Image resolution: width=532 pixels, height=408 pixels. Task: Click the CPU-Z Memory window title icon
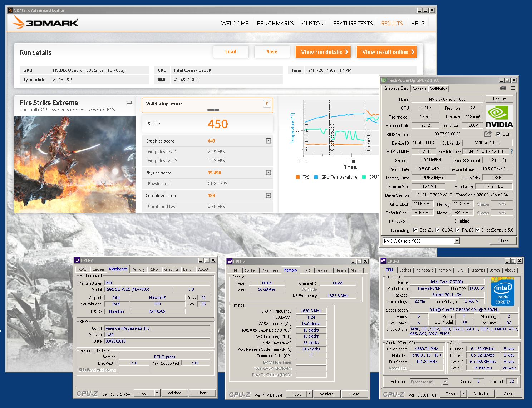(x=230, y=261)
